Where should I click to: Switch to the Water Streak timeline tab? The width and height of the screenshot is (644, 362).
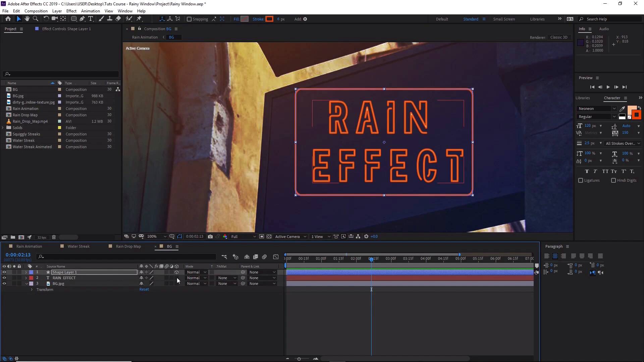point(78,246)
